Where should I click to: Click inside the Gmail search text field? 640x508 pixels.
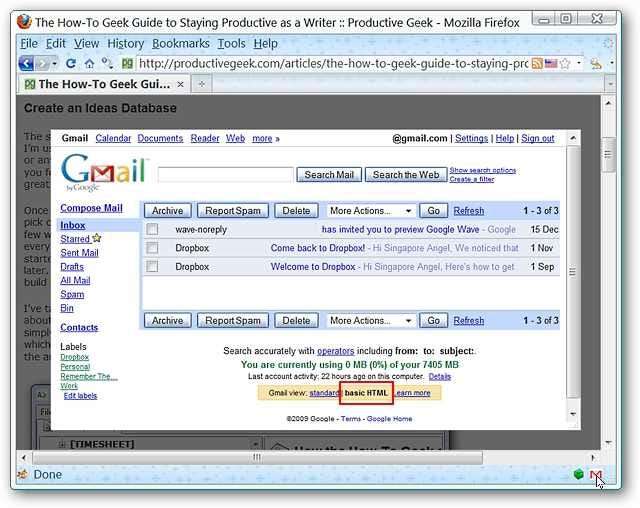click(x=225, y=174)
